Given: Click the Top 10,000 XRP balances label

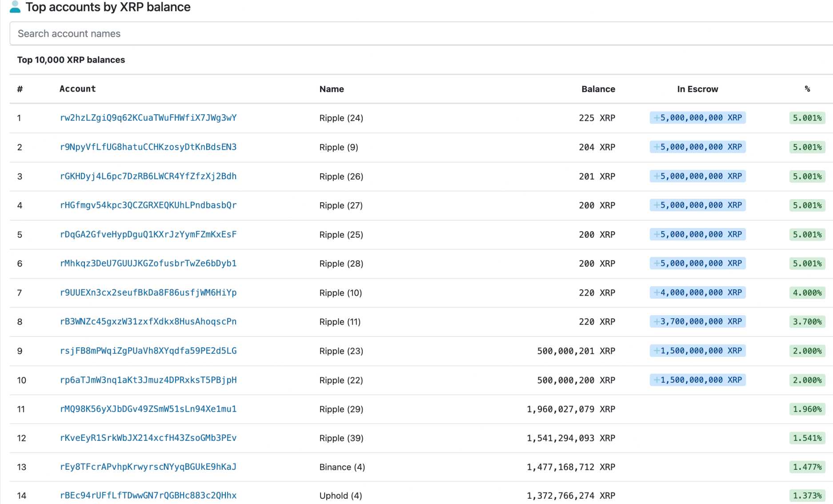Looking at the screenshot, I should pos(71,60).
